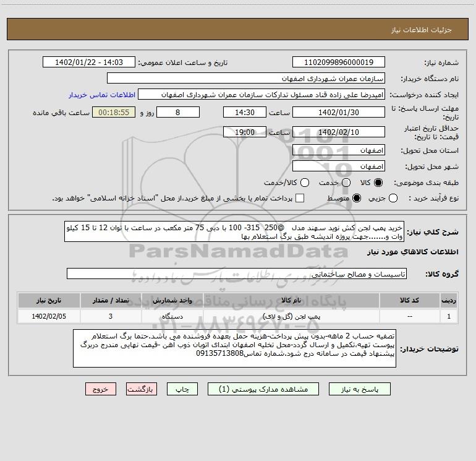Click the remaining time field 00:18:55
Image resolution: width=476 pixels, height=461 pixels.
coord(114,112)
